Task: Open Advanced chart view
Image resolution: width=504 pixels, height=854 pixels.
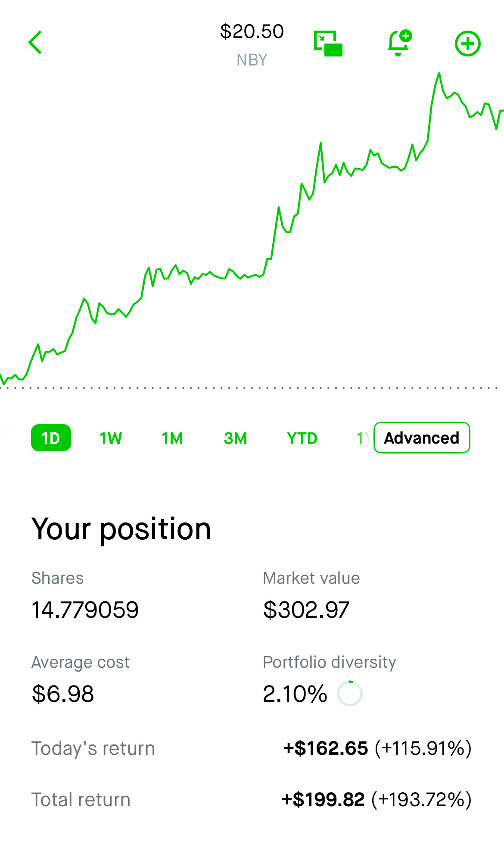Action: tap(422, 438)
